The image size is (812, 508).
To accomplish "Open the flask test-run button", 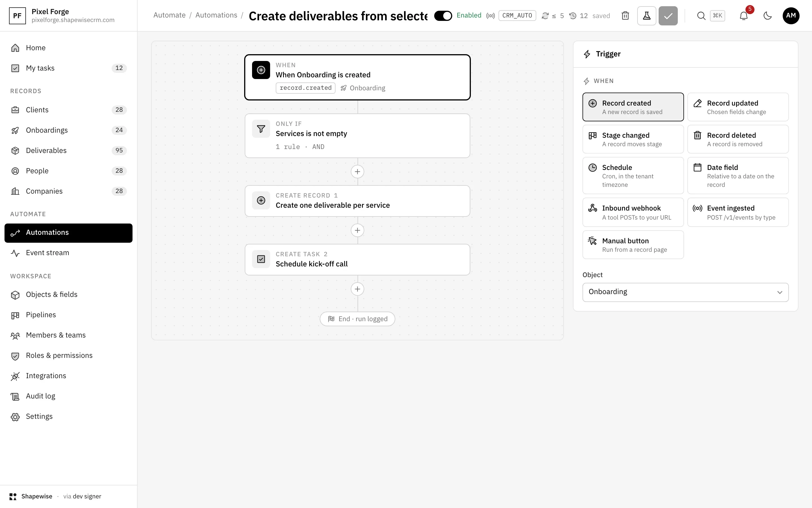I will tap(646, 16).
